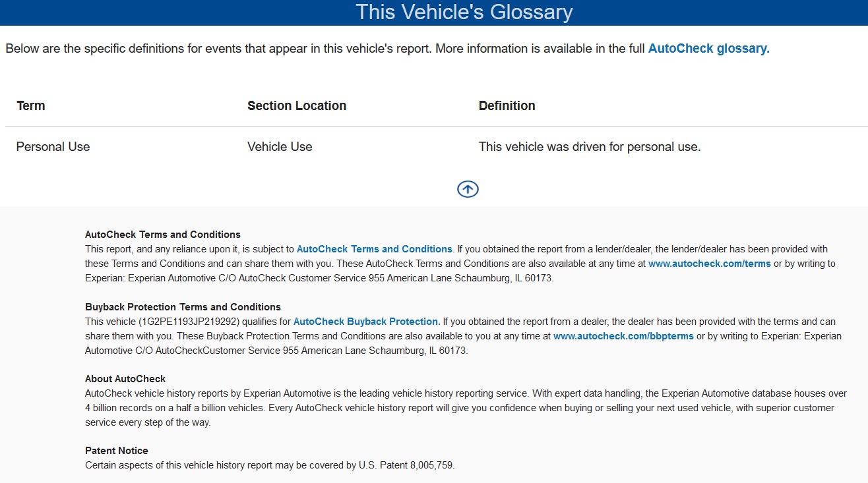
Task: Click the Buyback Protection Terms and Conditions heading
Action: pyautogui.click(x=183, y=307)
